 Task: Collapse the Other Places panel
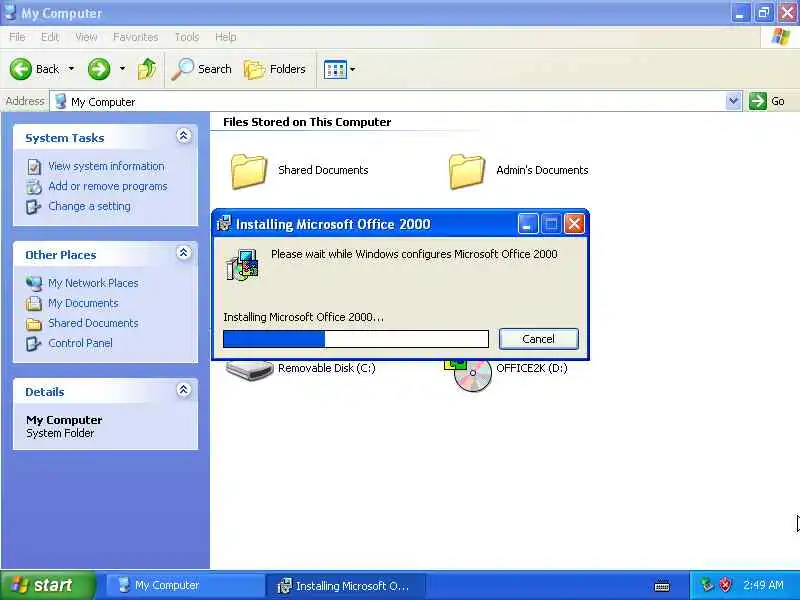click(184, 253)
